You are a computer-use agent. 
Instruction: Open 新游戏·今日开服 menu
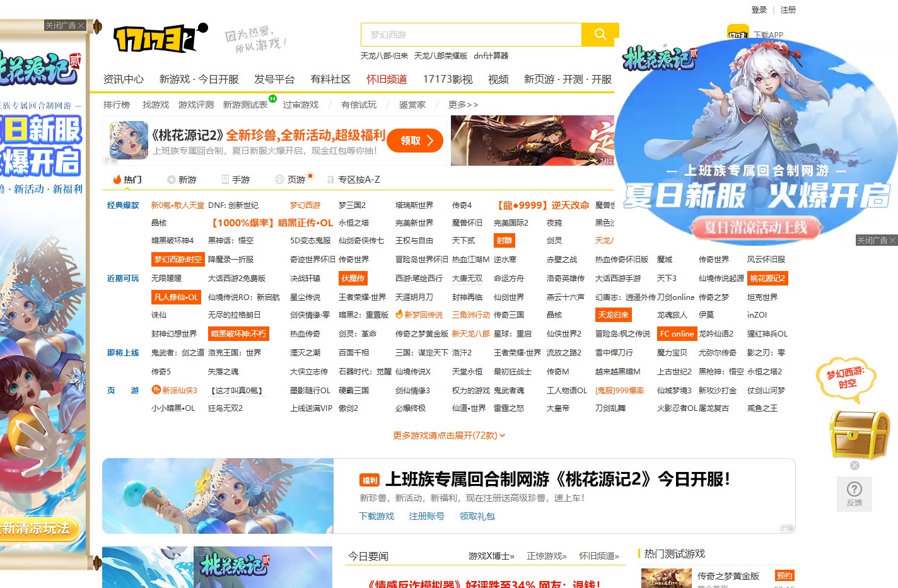(199, 79)
